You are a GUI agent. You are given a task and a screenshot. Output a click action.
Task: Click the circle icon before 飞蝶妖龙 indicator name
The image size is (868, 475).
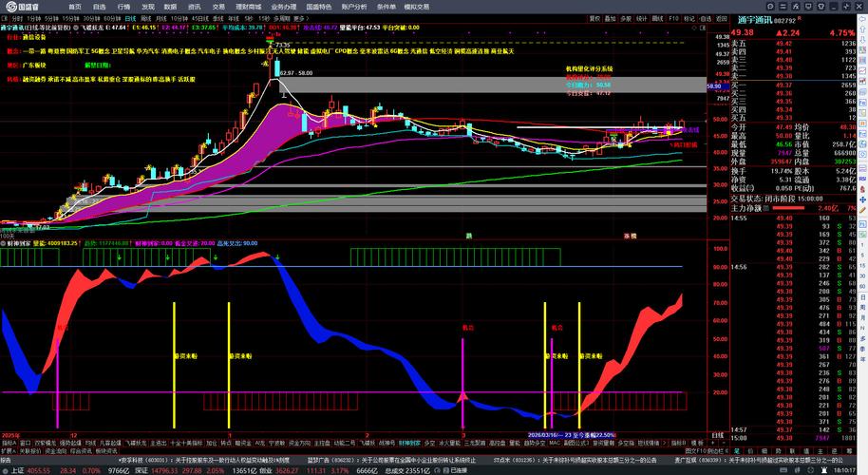pyautogui.click(x=76, y=28)
